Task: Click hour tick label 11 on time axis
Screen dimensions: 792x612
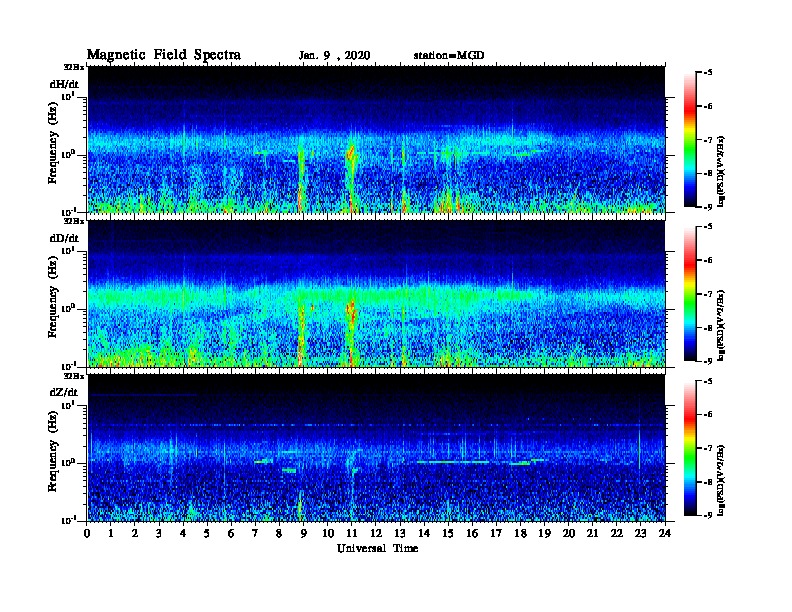Action: click(x=352, y=533)
